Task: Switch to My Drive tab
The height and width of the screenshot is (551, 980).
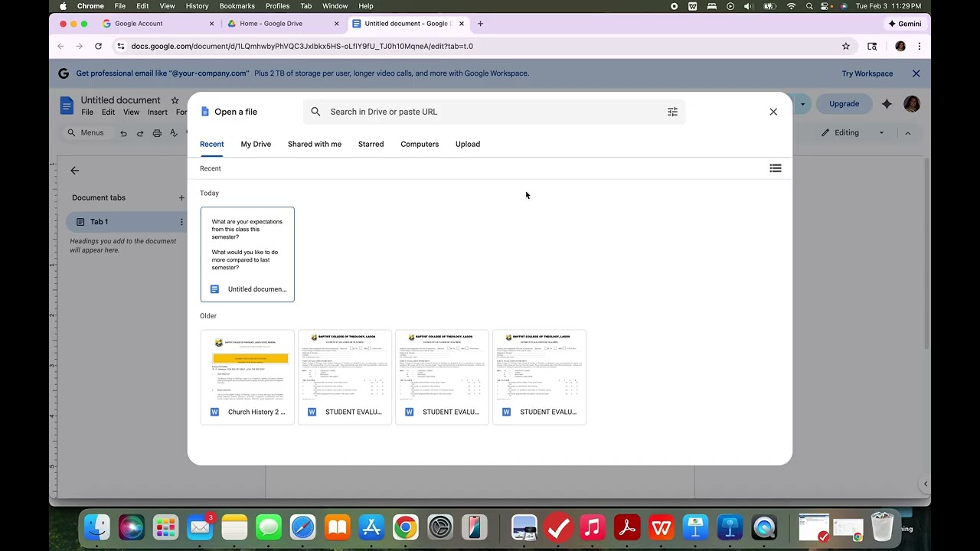Action: [256, 144]
